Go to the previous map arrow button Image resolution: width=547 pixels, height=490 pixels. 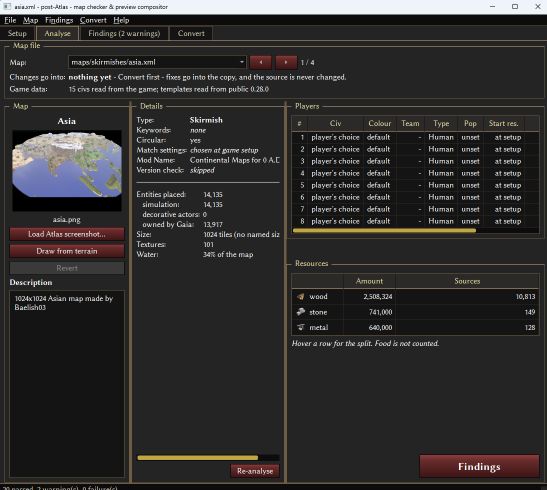point(261,62)
